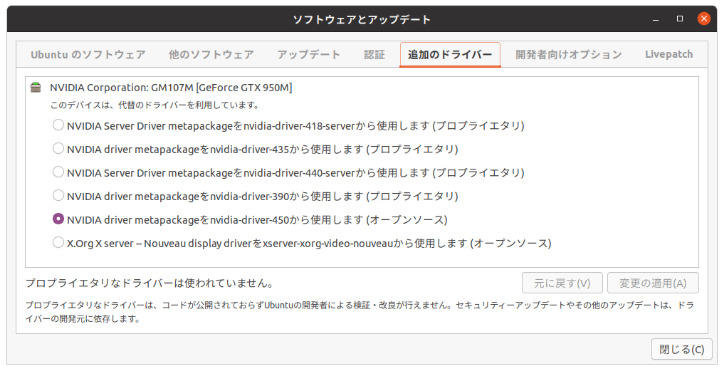Open 開発者向けオプション tab

pos(569,55)
